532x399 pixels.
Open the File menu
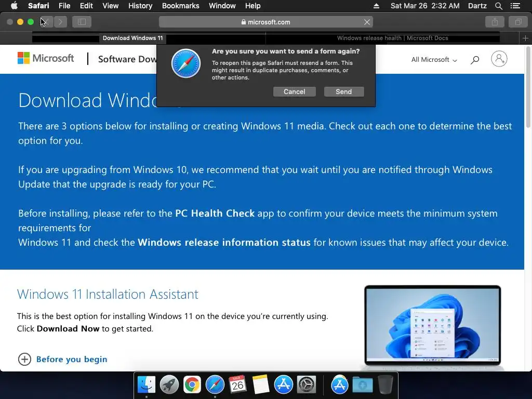64,6
